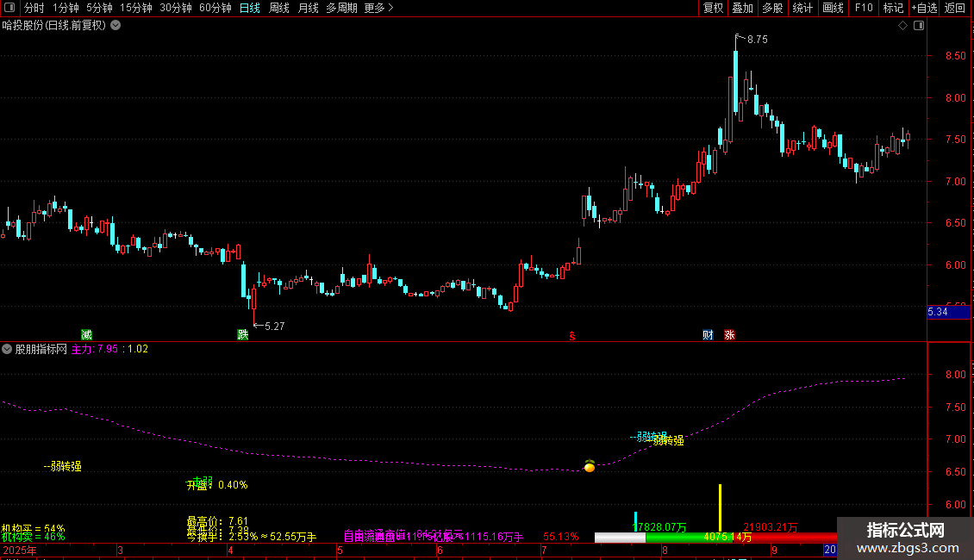
Task: Click the 21903.21万 red value
Action: 771,527
